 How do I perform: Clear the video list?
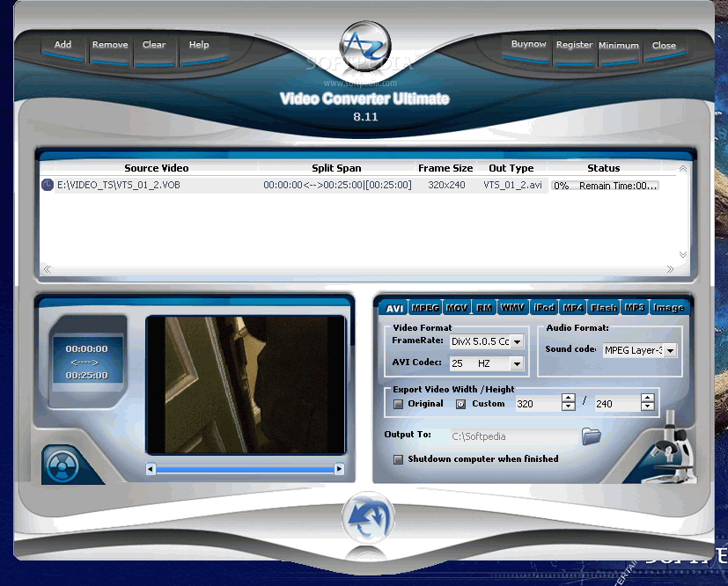(154, 45)
